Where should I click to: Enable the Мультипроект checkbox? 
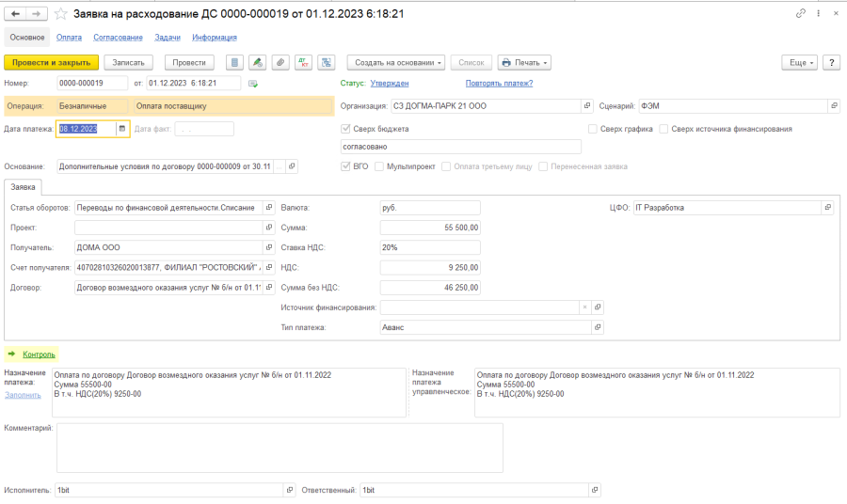pos(378,166)
